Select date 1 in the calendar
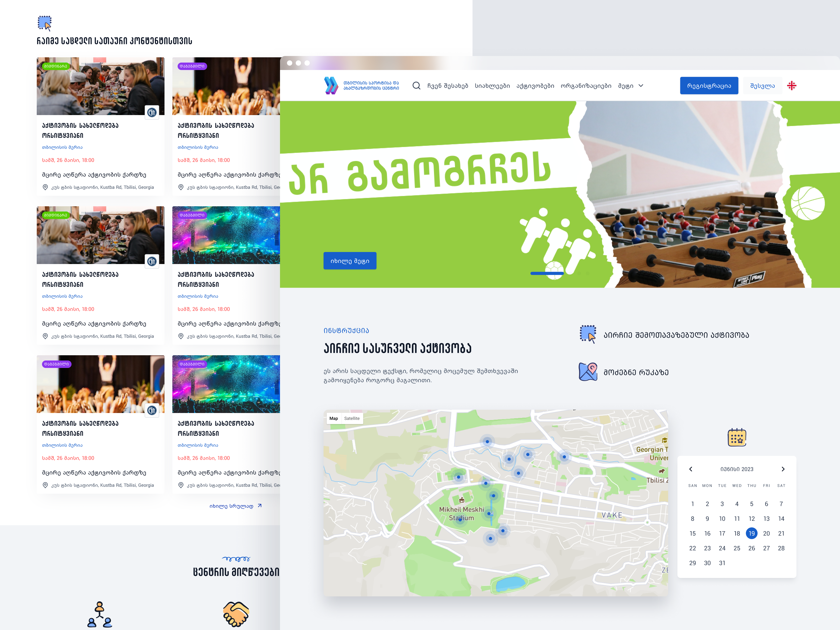840x630 pixels. pyautogui.click(x=692, y=504)
